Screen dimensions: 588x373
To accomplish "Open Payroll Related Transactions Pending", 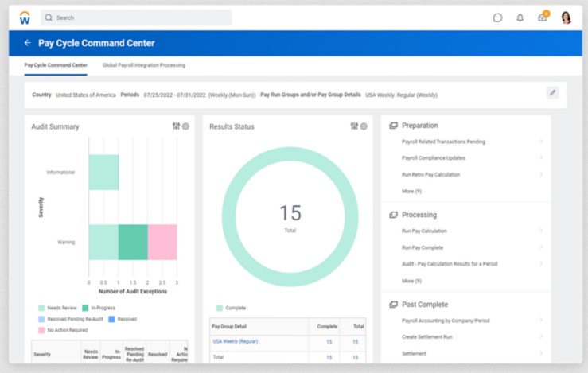I will tap(443, 142).
